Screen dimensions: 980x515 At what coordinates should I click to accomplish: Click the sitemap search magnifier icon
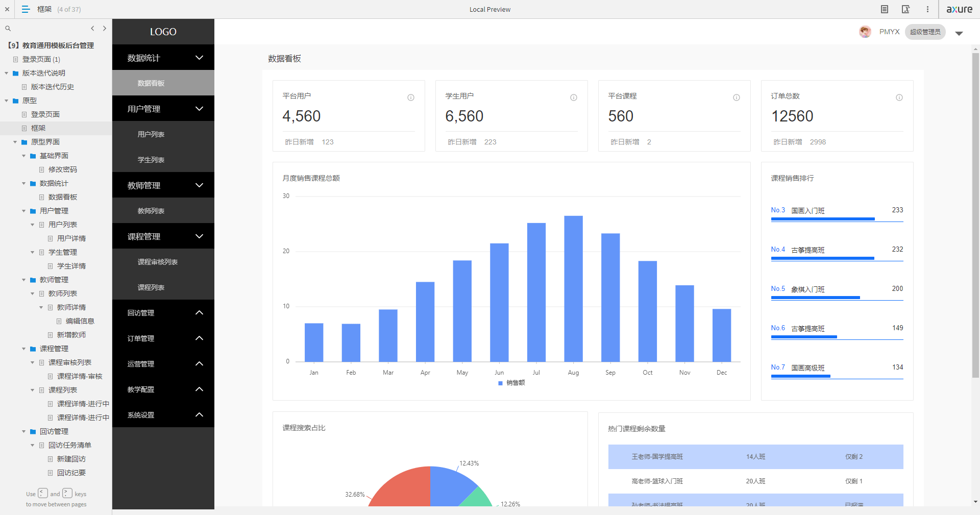(8, 29)
